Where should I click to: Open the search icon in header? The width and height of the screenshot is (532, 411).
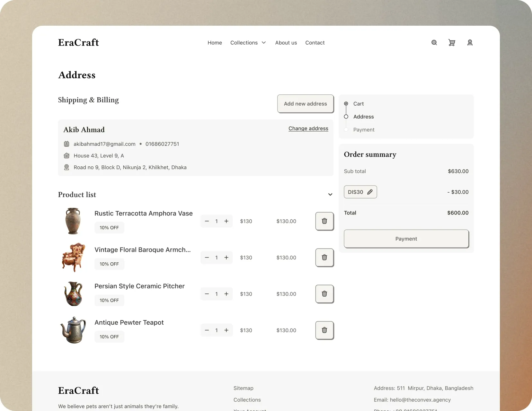click(434, 43)
